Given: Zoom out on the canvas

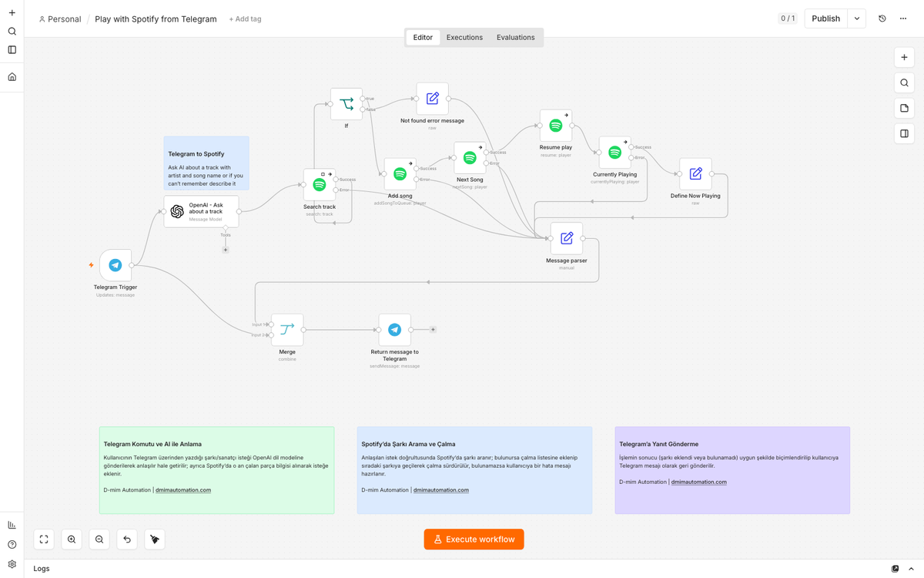Looking at the screenshot, I should pos(99,539).
